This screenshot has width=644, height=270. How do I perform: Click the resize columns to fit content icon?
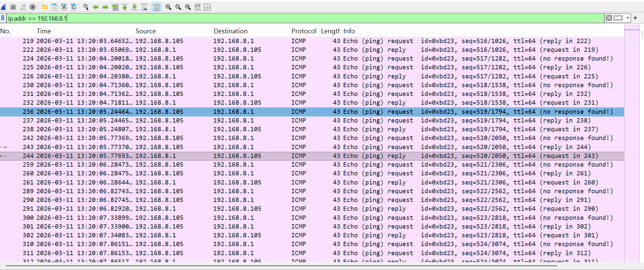click(x=198, y=7)
